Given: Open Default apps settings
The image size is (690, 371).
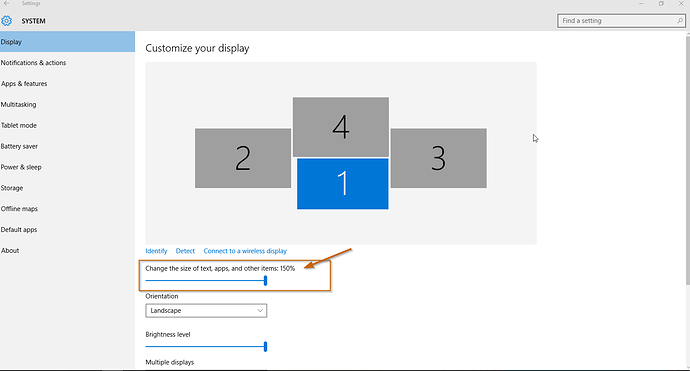Looking at the screenshot, I should coord(67,230).
